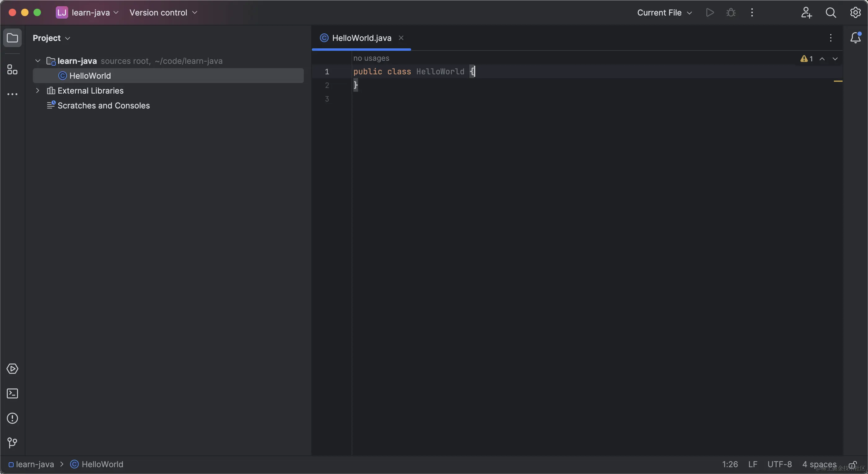Click the 'class' keyword in code
Viewport: 868px width, 474px height.
[399, 72]
